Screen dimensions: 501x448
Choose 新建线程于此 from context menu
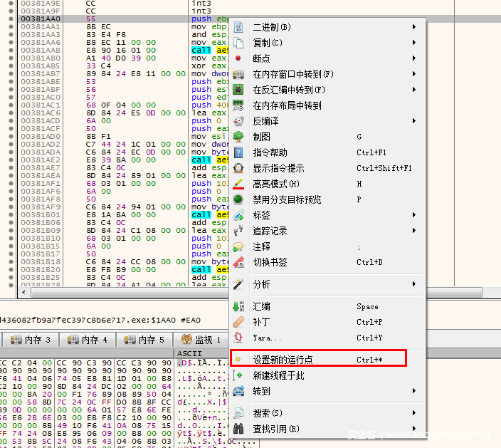coord(278,375)
